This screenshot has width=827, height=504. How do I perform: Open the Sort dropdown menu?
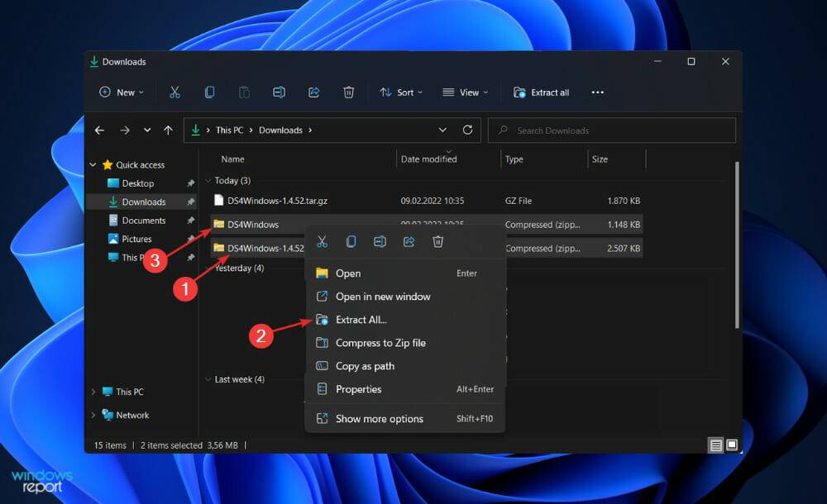401,93
